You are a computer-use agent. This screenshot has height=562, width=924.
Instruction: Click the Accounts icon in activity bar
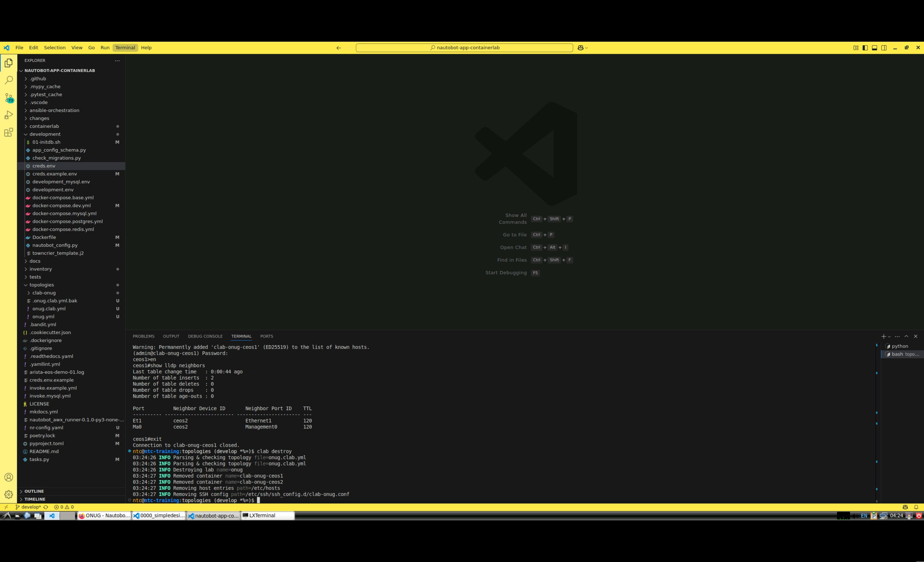point(9,477)
